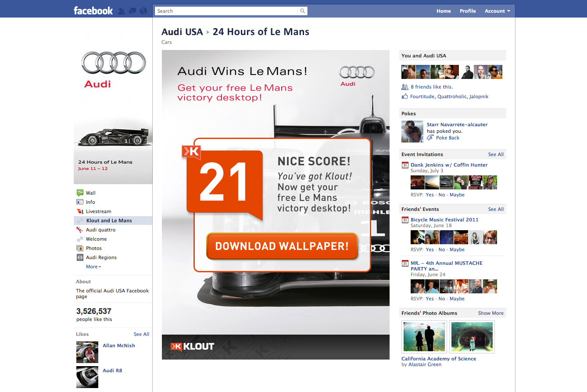Image resolution: width=587 pixels, height=392 pixels.
Task: RSVP Yes to Dank Jenkins event
Action: coord(430,195)
